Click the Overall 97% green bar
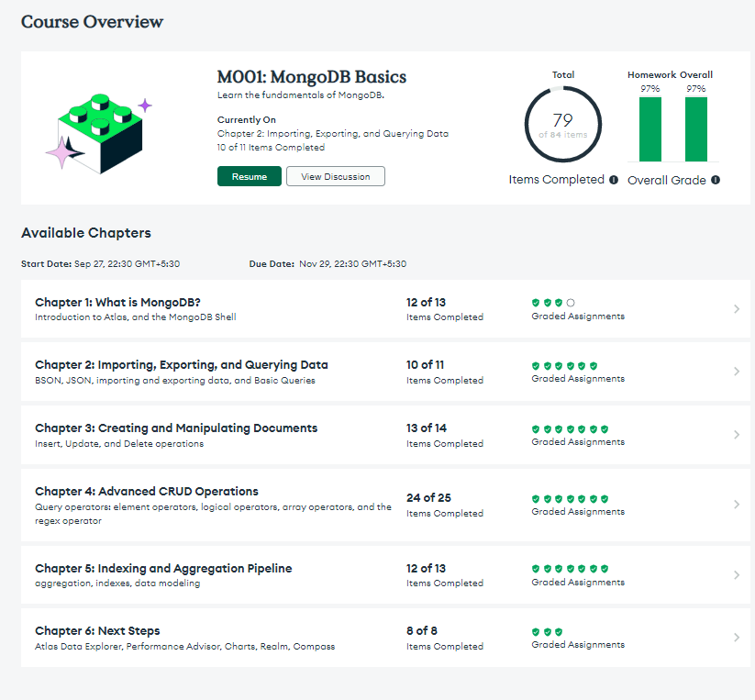This screenshot has height=700, width=755. [695, 129]
